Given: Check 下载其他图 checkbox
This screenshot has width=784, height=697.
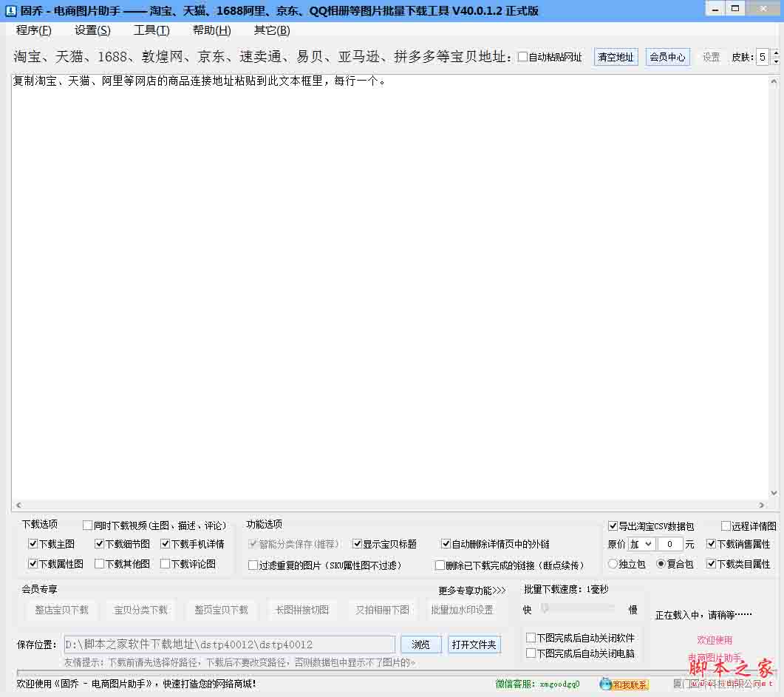Looking at the screenshot, I should click(99, 563).
